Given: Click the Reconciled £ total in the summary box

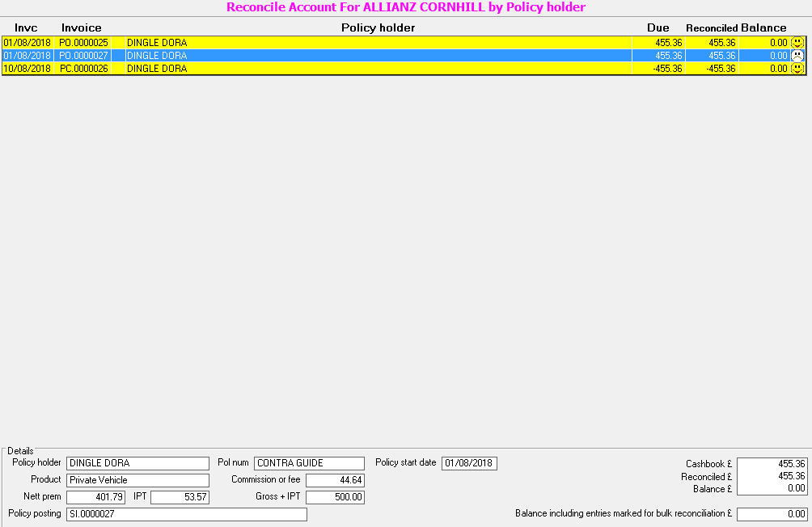Looking at the screenshot, I should [791, 476].
